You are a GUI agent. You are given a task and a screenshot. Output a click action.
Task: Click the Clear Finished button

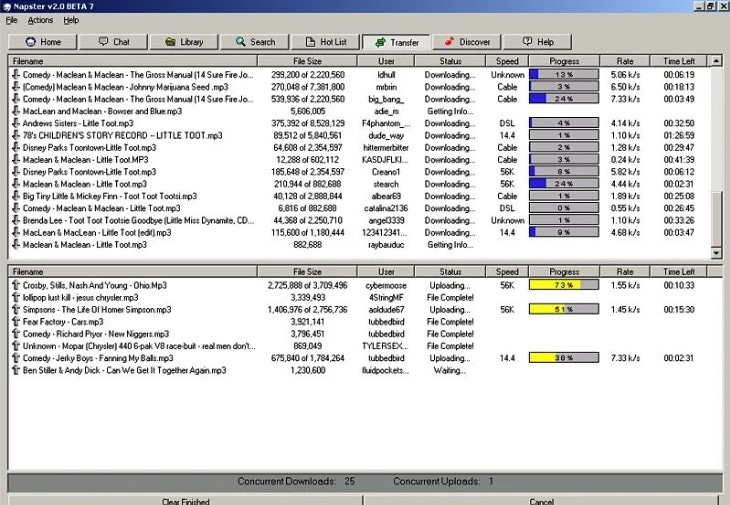click(x=185, y=501)
